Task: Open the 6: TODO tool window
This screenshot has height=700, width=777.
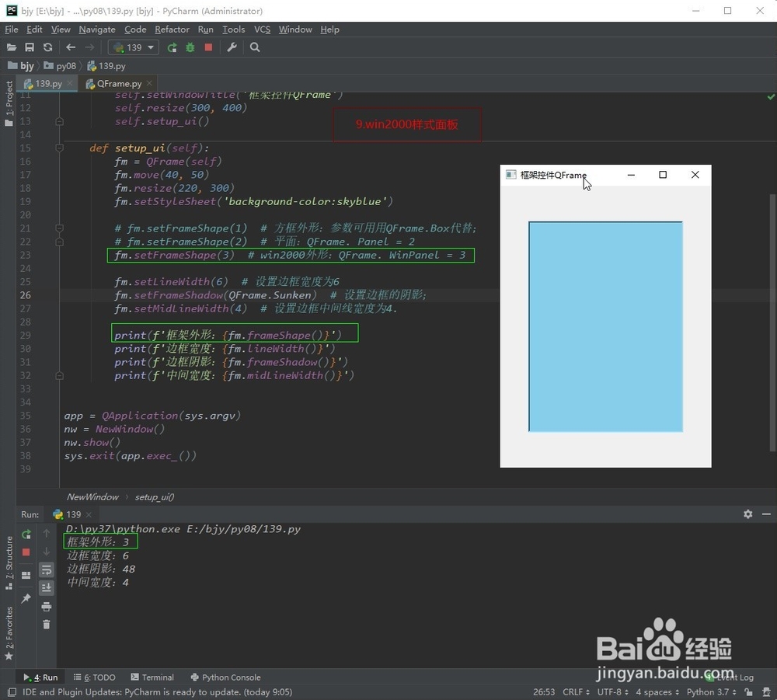Action: (94, 677)
